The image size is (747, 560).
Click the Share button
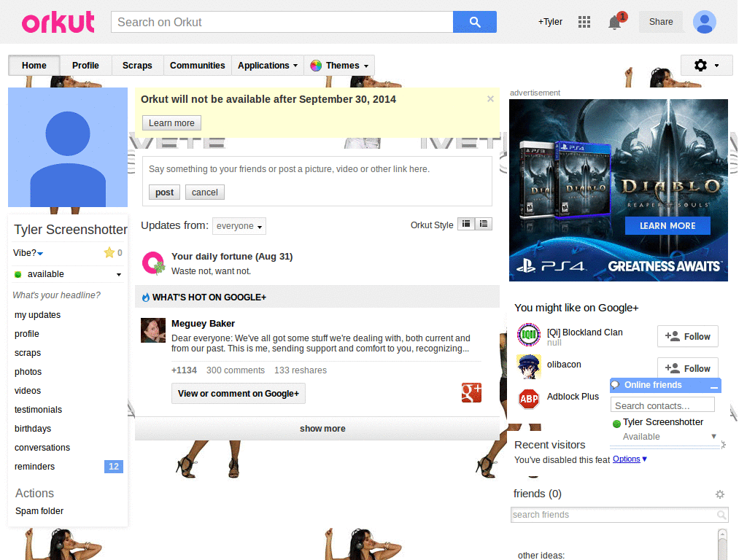pos(661,22)
